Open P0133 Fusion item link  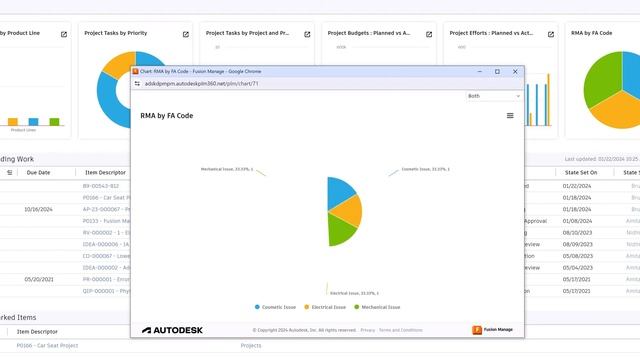coord(107,221)
